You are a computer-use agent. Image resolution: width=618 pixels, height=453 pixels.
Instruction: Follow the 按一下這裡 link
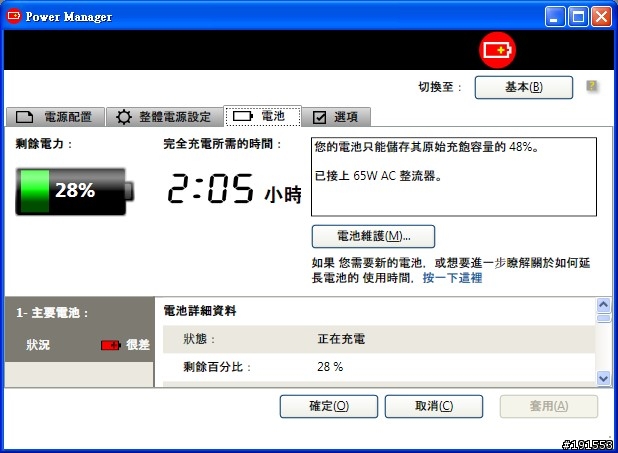(452, 278)
